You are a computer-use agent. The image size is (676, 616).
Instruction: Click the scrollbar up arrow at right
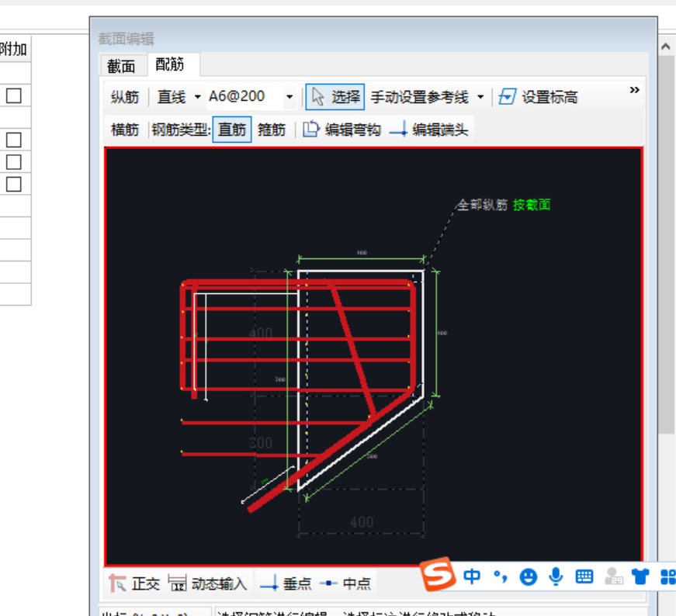click(x=666, y=47)
